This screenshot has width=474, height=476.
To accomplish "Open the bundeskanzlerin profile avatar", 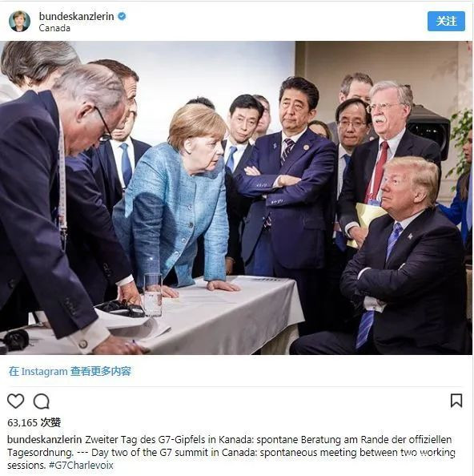I will pyautogui.click(x=19, y=22).
